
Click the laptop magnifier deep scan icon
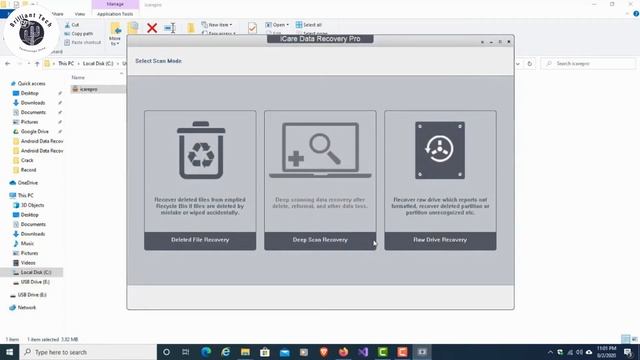pyautogui.click(x=320, y=150)
